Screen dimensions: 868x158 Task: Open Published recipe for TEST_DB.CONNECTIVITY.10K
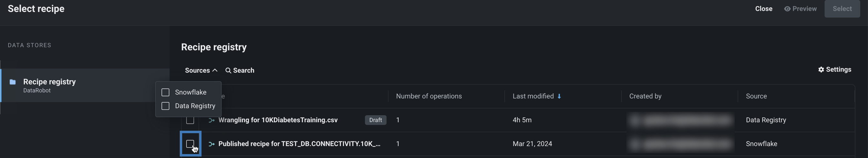pos(299,144)
